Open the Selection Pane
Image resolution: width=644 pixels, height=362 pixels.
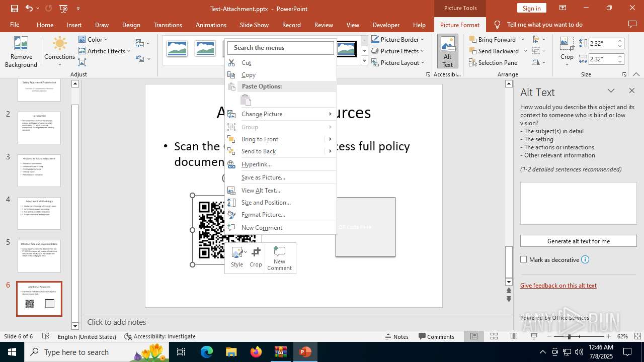(493, 62)
